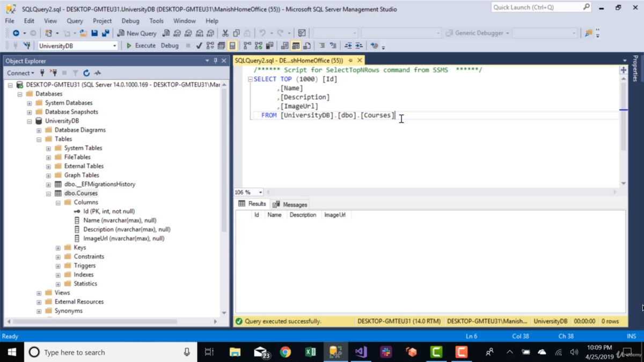Image resolution: width=644 pixels, height=362 pixels.
Task: Select ImageUrl (nvarchar(max), null) column
Action: [124, 239]
